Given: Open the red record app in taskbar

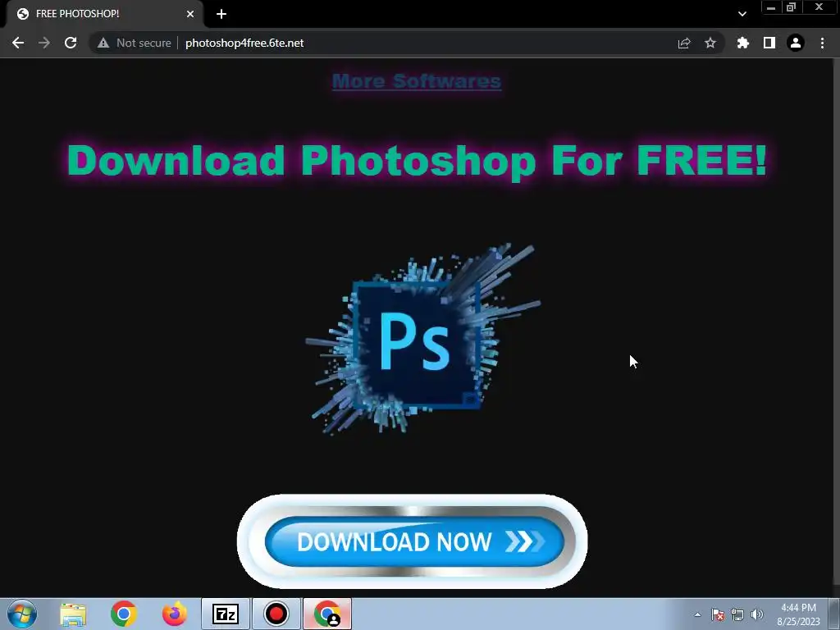Looking at the screenshot, I should (276, 614).
